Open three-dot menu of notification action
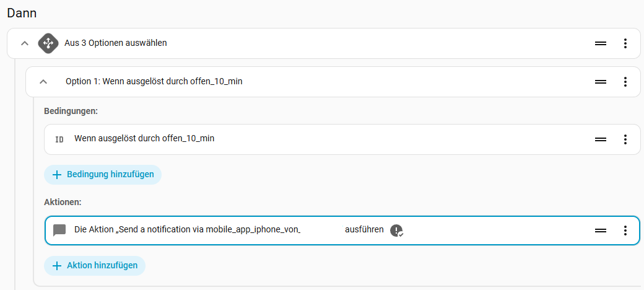The height and width of the screenshot is (290, 644). click(x=625, y=231)
